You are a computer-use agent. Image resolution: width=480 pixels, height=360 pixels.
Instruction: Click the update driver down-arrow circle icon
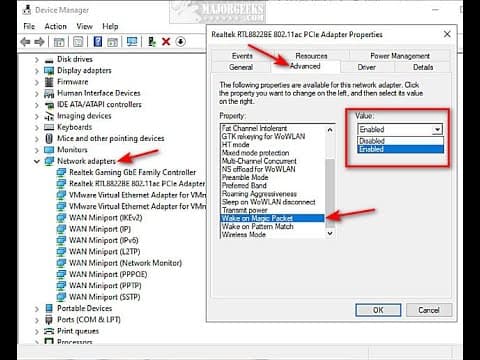[x=181, y=42]
